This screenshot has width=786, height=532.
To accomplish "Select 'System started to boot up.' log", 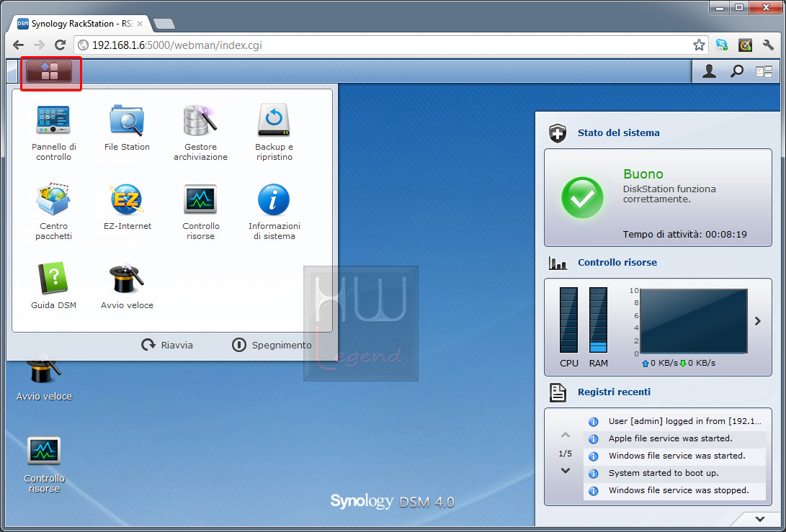I will [675, 474].
